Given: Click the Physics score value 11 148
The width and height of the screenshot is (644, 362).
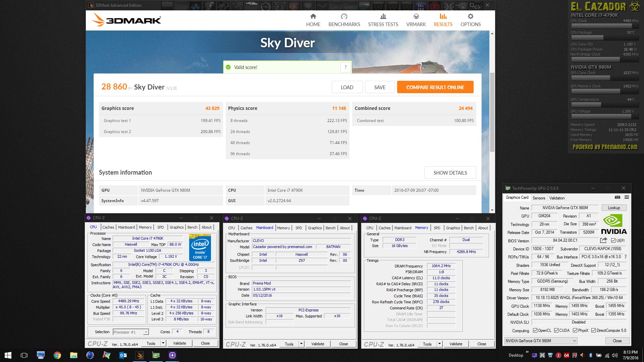Looking at the screenshot, I should (339, 108).
